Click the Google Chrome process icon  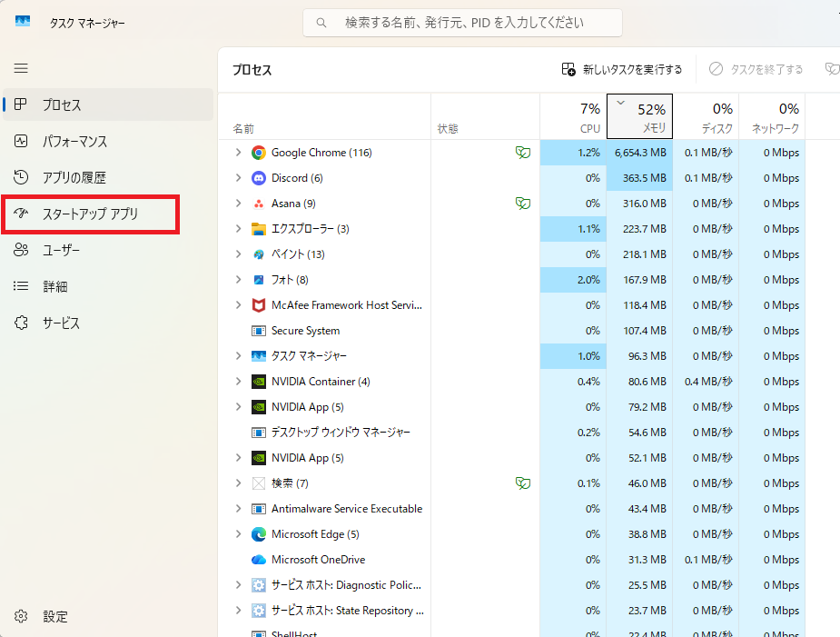(258, 153)
